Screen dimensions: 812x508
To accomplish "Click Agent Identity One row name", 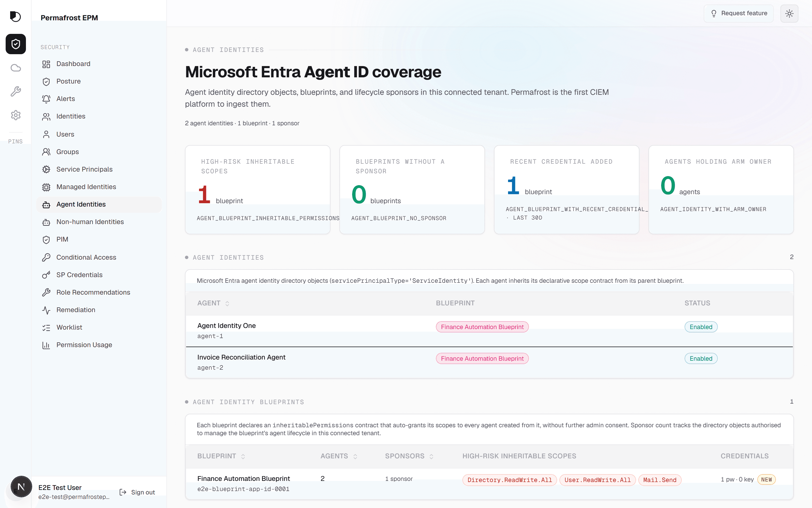I will click(226, 326).
